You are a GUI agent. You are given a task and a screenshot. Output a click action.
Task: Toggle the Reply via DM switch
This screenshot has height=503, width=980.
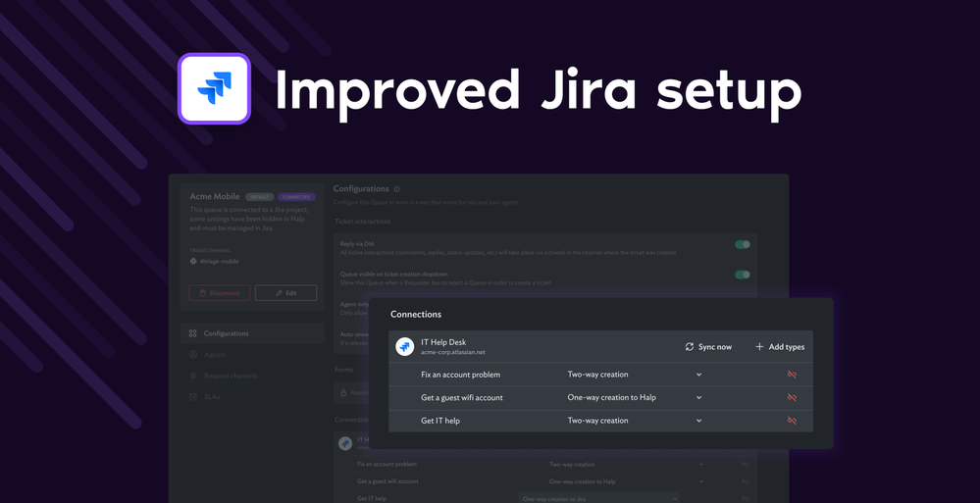tap(743, 244)
